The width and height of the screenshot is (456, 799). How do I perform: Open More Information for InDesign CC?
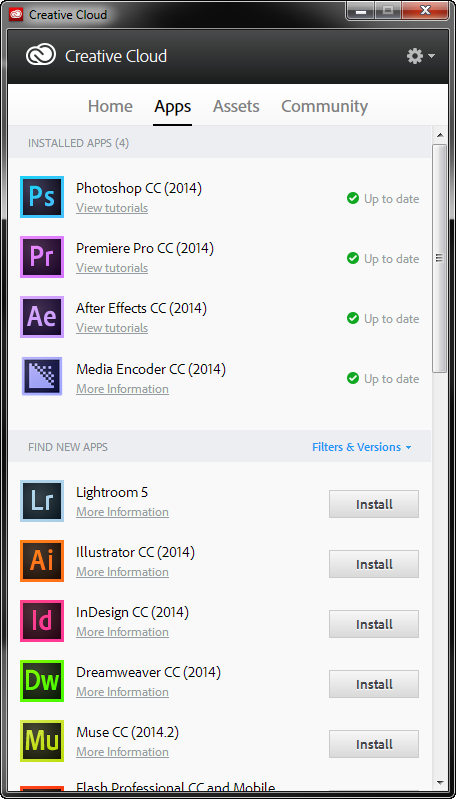click(122, 632)
